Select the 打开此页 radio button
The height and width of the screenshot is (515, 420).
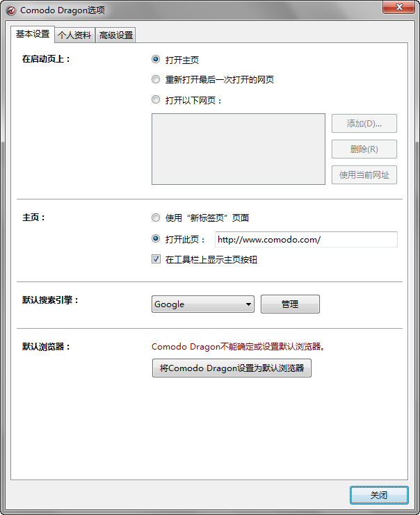point(156,239)
